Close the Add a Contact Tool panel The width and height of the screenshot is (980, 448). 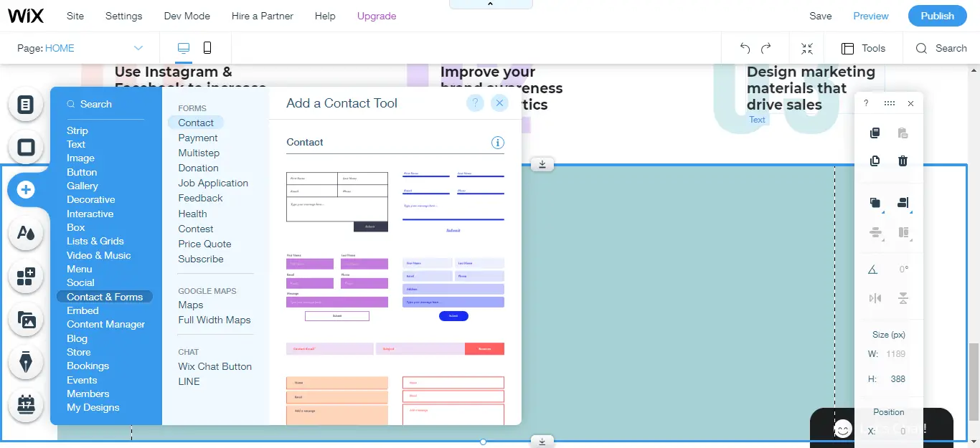click(499, 103)
